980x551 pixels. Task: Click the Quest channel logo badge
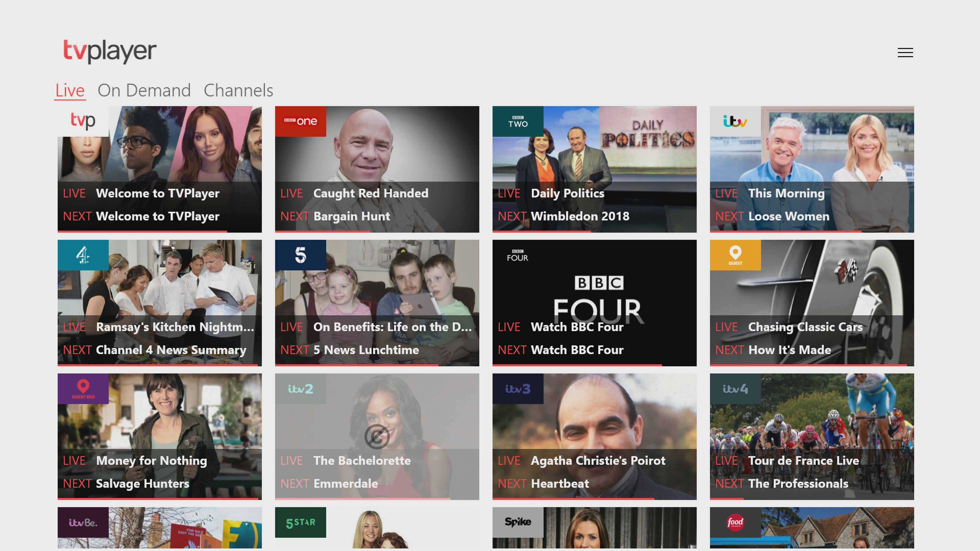click(x=735, y=255)
